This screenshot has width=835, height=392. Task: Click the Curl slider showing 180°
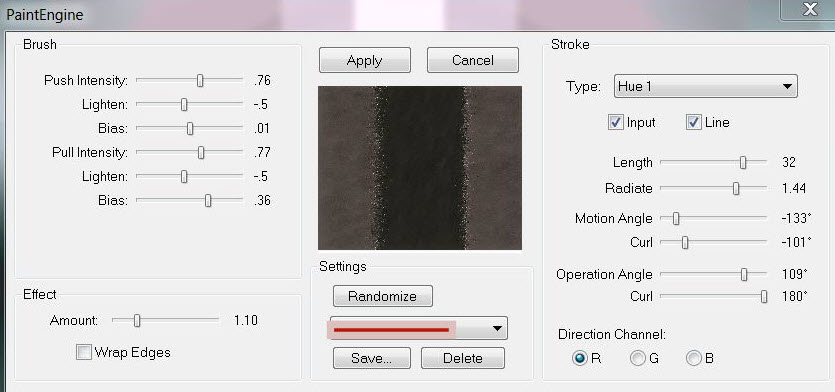(x=764, y=296)
